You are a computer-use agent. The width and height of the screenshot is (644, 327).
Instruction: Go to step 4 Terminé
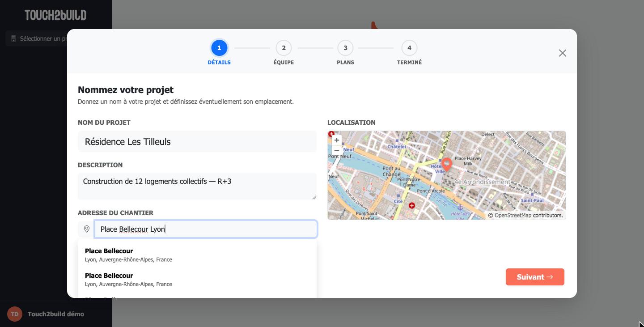pos(409,52)
